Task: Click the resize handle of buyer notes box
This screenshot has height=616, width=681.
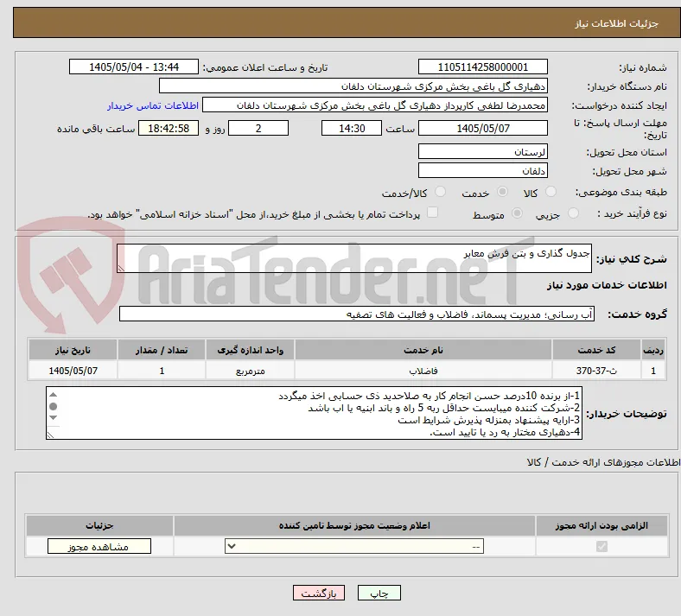Action: (50, 435)
